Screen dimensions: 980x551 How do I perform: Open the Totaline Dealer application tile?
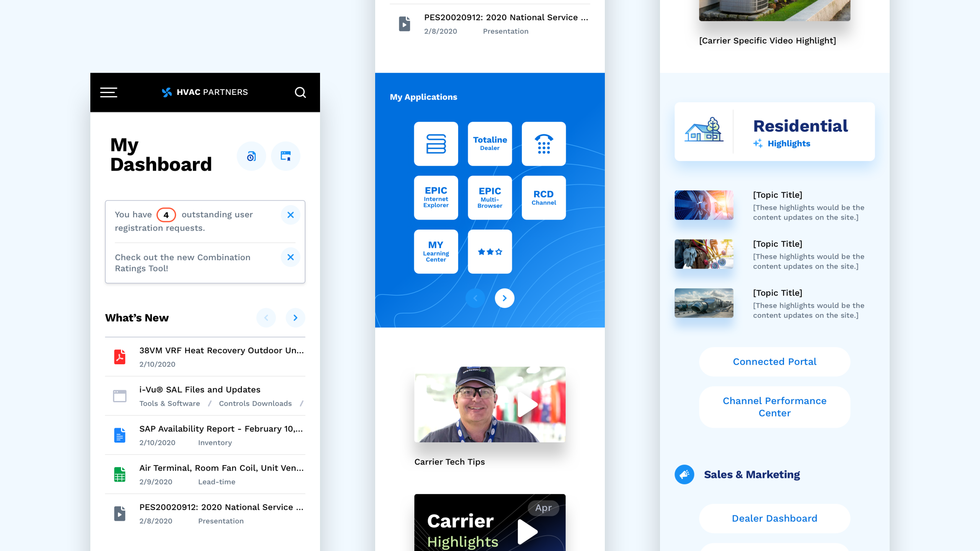coord(490,144)
